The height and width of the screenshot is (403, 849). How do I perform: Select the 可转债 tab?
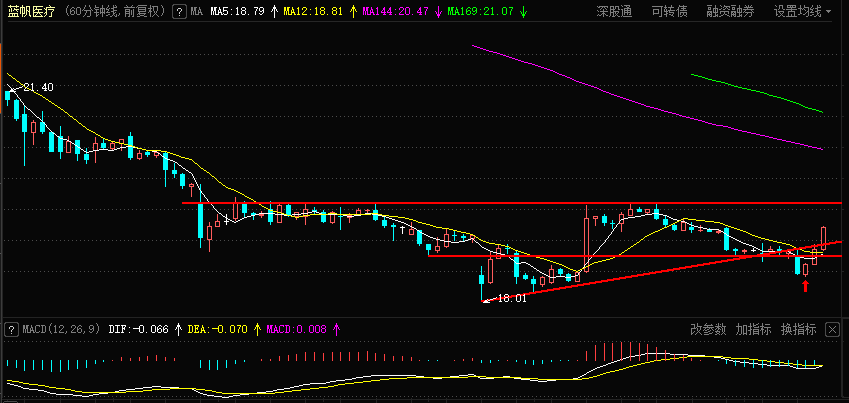point(669,11)
